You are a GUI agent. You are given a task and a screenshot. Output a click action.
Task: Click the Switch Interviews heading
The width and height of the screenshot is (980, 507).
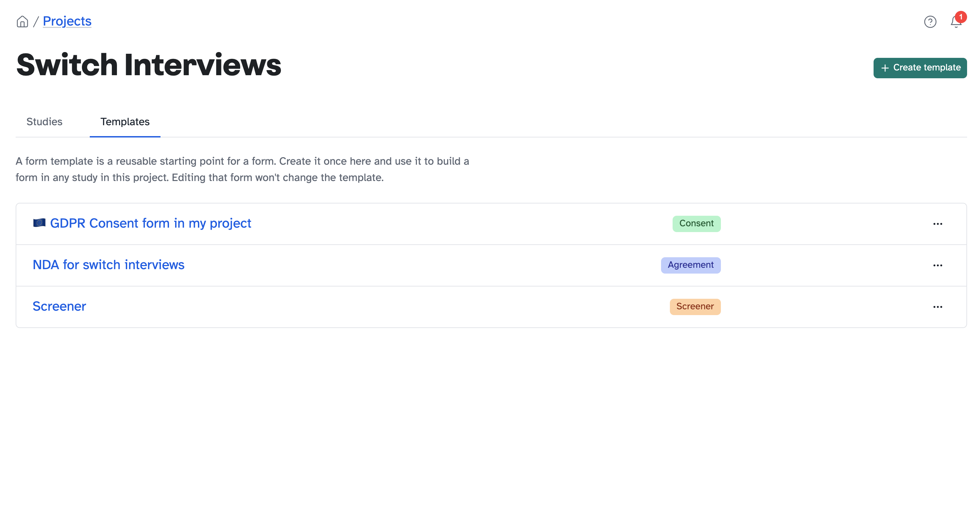point(149,65)
